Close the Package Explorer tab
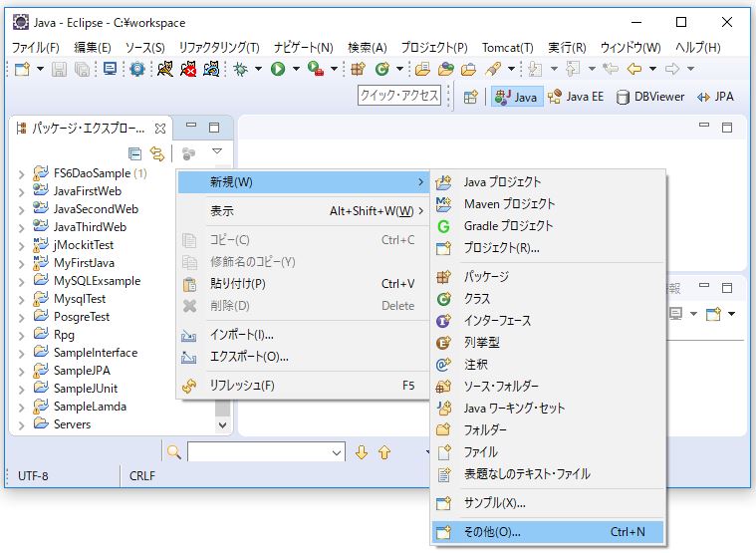This screenshot has height=553, width=756. pos(160,129)
